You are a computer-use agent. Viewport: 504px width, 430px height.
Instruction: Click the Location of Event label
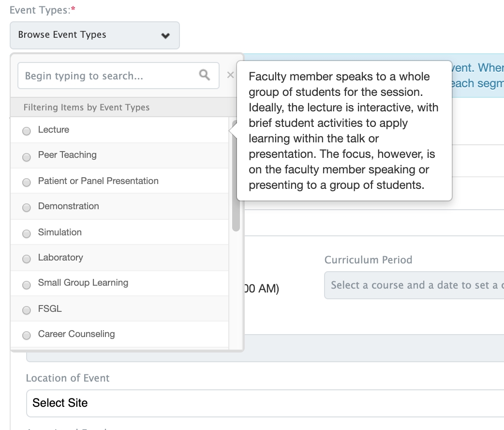[68, 378]
